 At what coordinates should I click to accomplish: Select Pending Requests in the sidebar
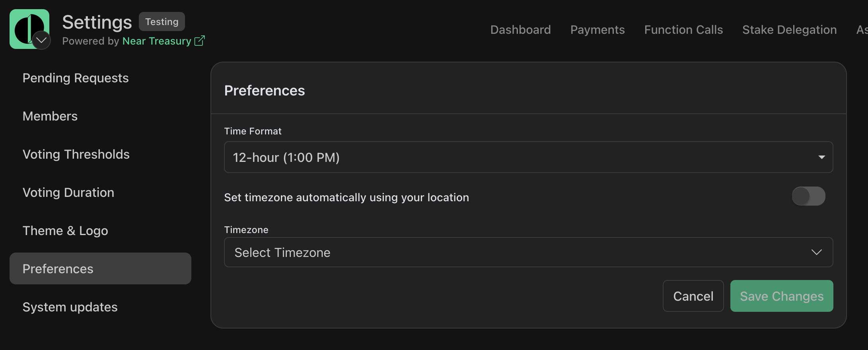pos(76,78)
